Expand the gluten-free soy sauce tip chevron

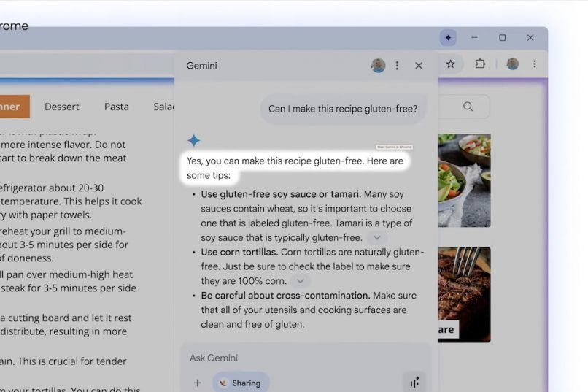[x=376, y=238]
